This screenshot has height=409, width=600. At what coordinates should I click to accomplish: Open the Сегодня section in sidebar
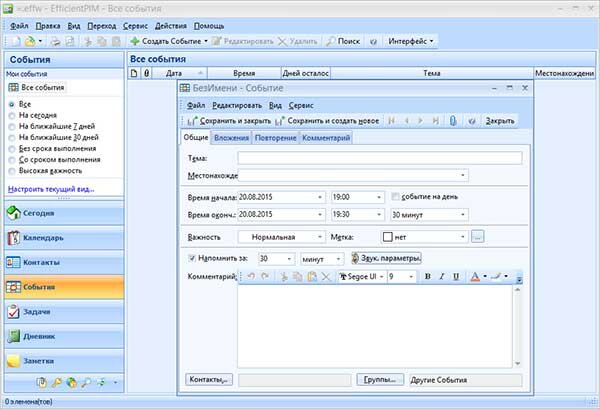point(64,213)
